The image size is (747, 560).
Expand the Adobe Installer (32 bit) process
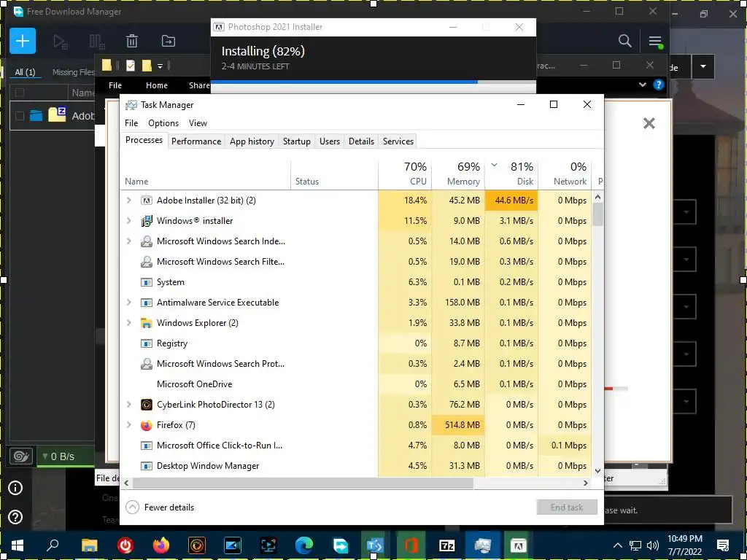(128, 201)
